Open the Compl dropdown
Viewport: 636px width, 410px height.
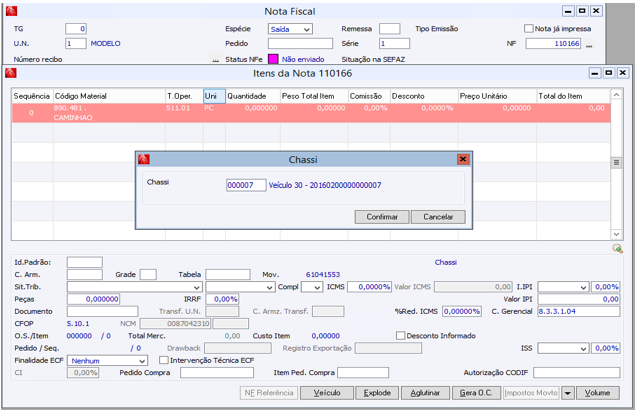point(312,287)
